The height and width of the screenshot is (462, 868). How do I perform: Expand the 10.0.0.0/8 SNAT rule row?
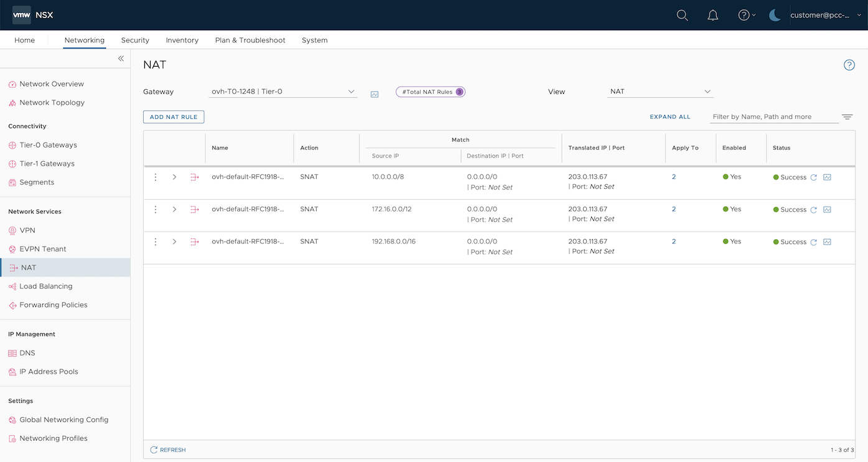(174, 177)
